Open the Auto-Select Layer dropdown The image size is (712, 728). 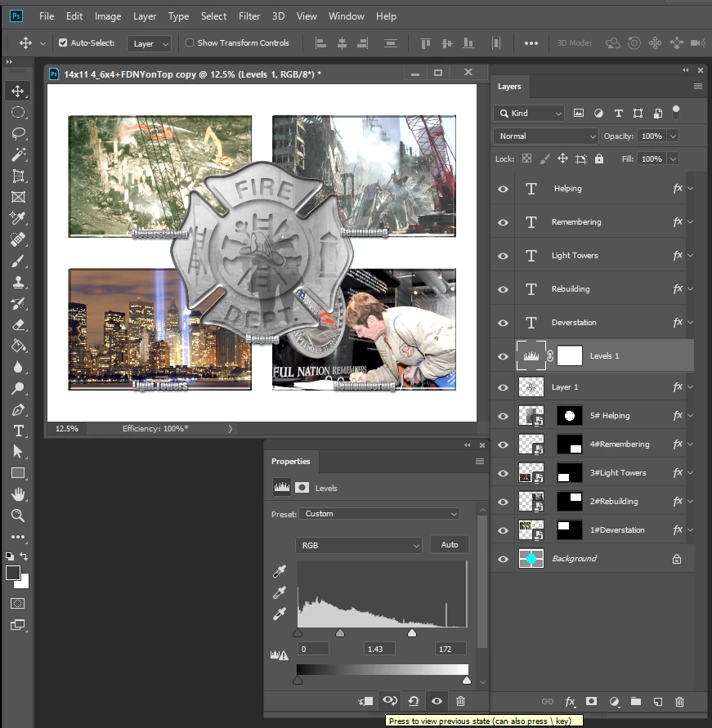point(149,43)
